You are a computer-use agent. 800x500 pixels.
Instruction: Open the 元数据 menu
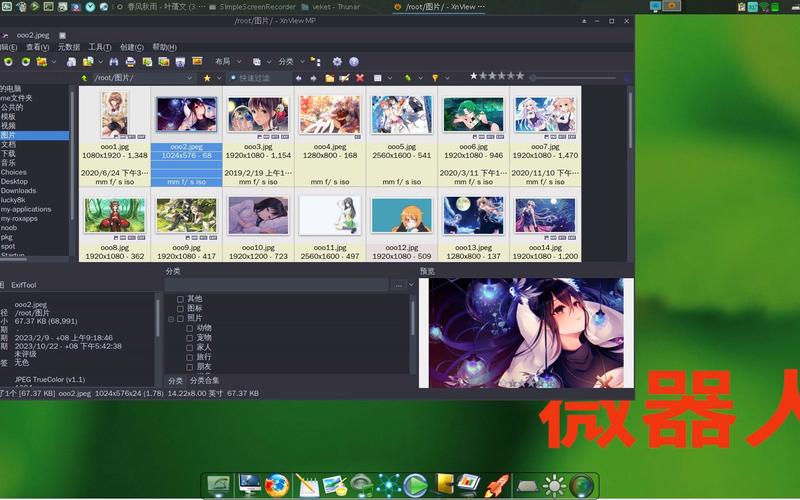coord(68,47)
